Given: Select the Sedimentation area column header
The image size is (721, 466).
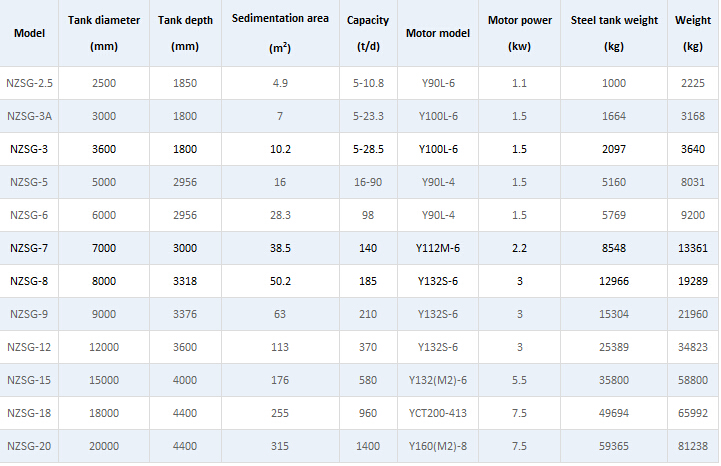Looking at the screenshot, I should 280,33.
